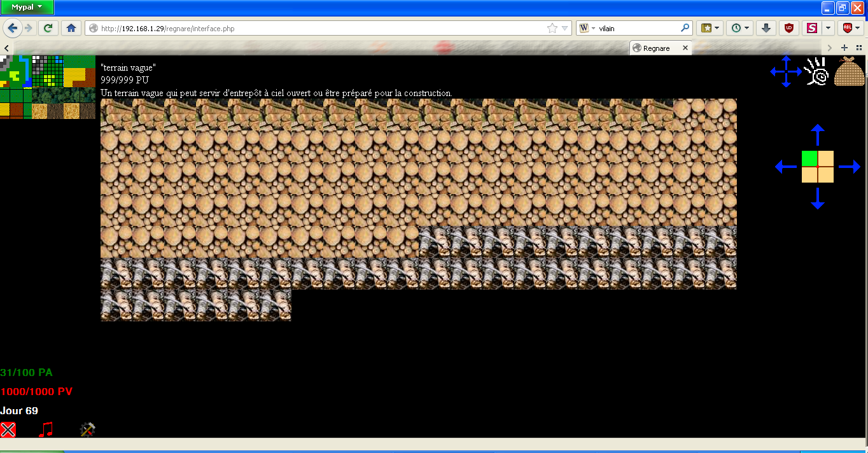Open the white hand action icon
Viewport: 868px width, 453px height.
(815, 71)
